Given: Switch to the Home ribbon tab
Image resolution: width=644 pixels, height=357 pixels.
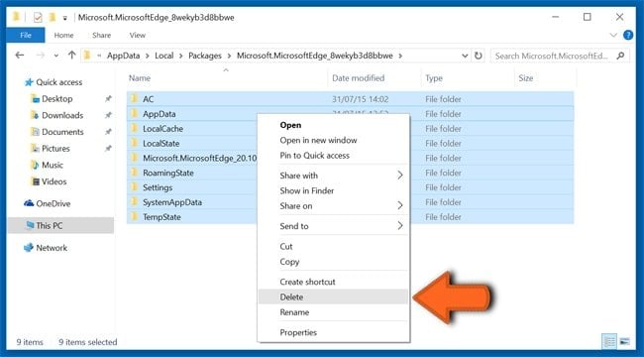Looking at the screenshot, I should coord(63,36).
